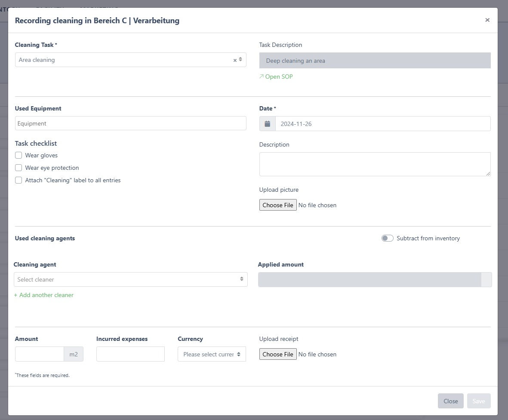Screen dimensions: 508x420
Task: Click Add another cleaner link
Action: pyautogui.click(x=44, y=295)
